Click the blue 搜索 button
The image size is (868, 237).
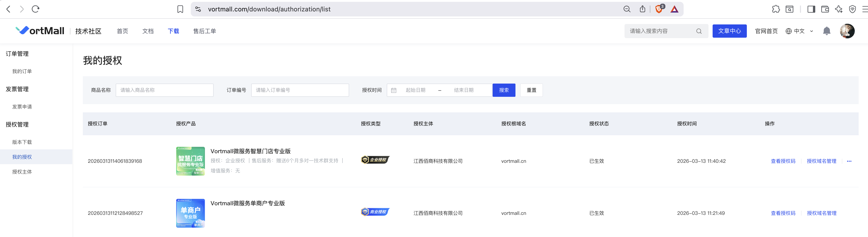click(503, 90)
